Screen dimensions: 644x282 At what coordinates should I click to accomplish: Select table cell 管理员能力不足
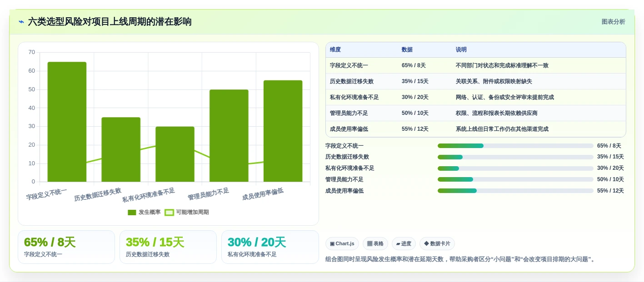(349, 113)
